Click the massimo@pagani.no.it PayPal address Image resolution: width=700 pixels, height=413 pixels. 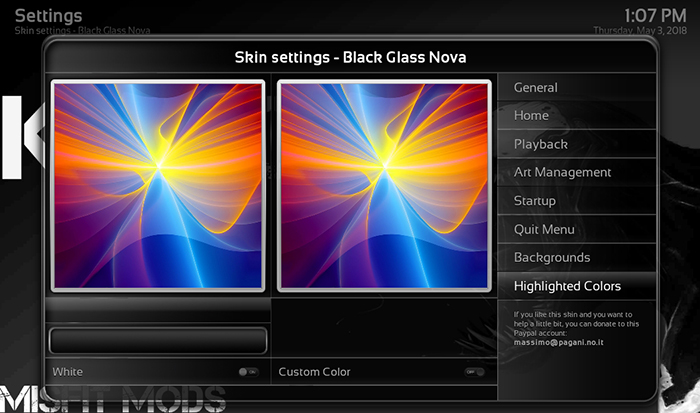point(558,342)
